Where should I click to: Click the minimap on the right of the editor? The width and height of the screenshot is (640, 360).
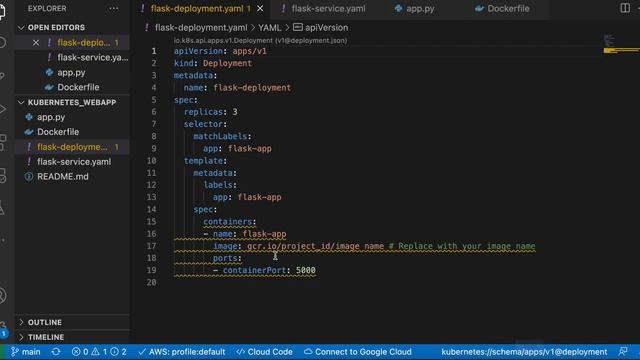(621, 45)
